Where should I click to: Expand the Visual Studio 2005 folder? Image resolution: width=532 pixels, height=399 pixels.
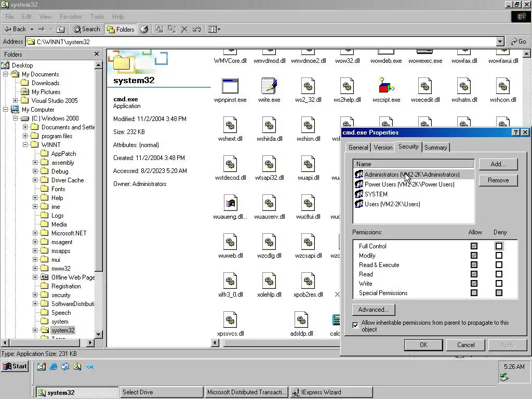point(15,100)
